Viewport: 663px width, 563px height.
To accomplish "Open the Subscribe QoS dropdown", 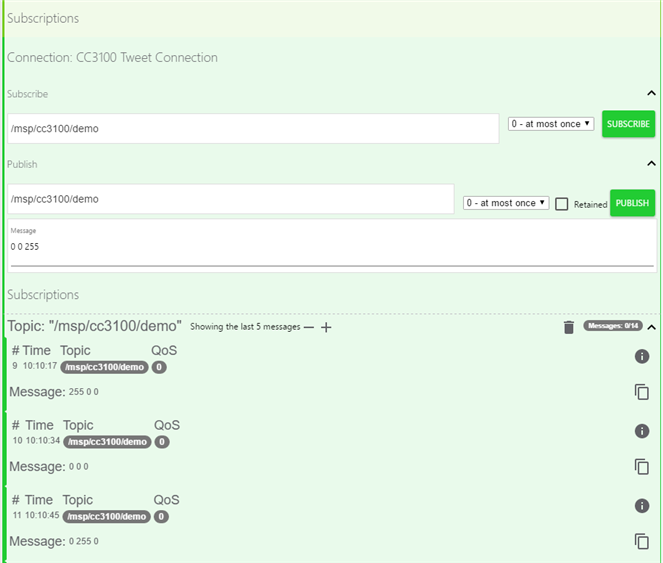I will tap(551, 124).
